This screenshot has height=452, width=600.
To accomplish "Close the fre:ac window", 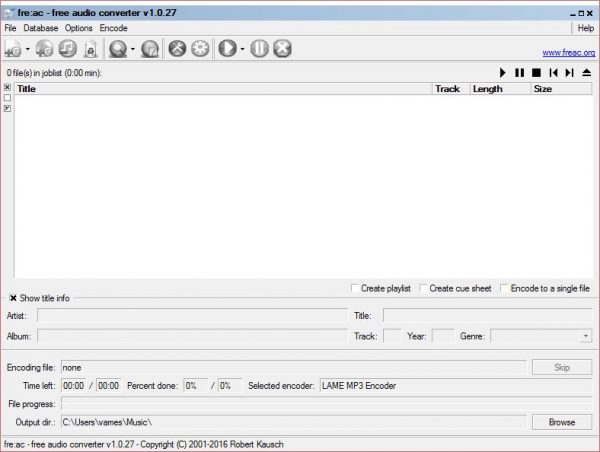I will pos(590,13).
